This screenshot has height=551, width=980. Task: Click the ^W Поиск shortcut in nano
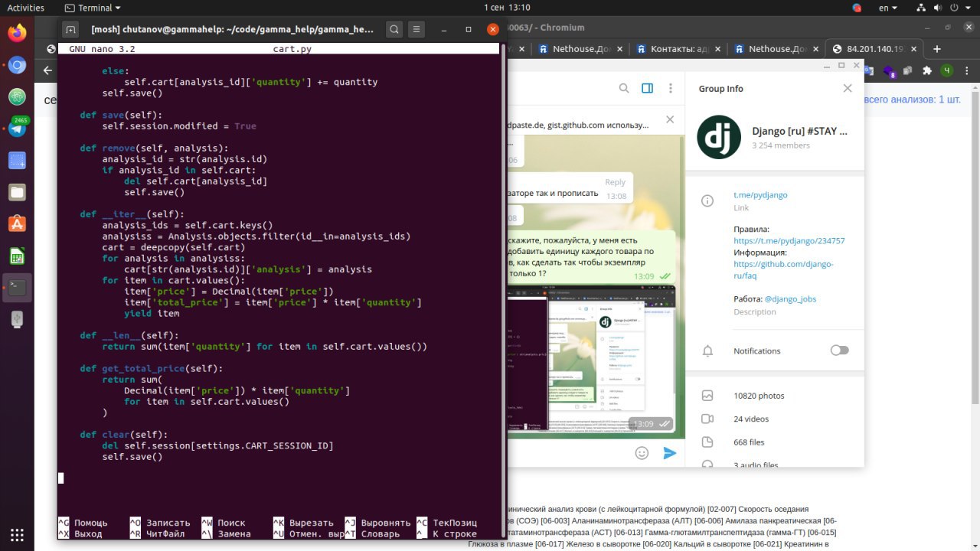coord(223,523)
